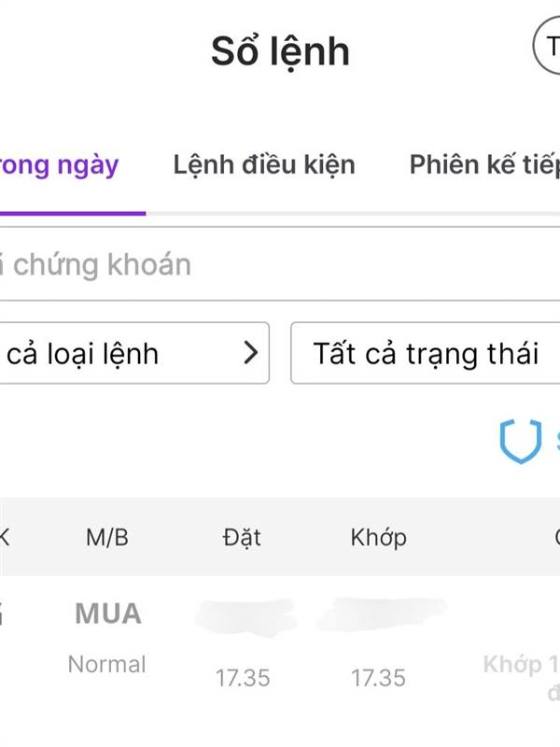Sort by the M/B column header
This screenshot has height=747, width=560.
pos(107,537)
